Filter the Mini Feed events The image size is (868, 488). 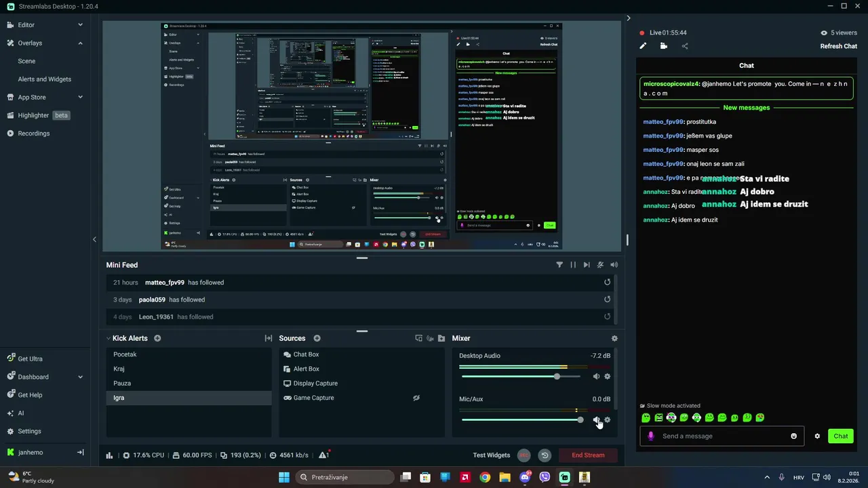point(559,265)
